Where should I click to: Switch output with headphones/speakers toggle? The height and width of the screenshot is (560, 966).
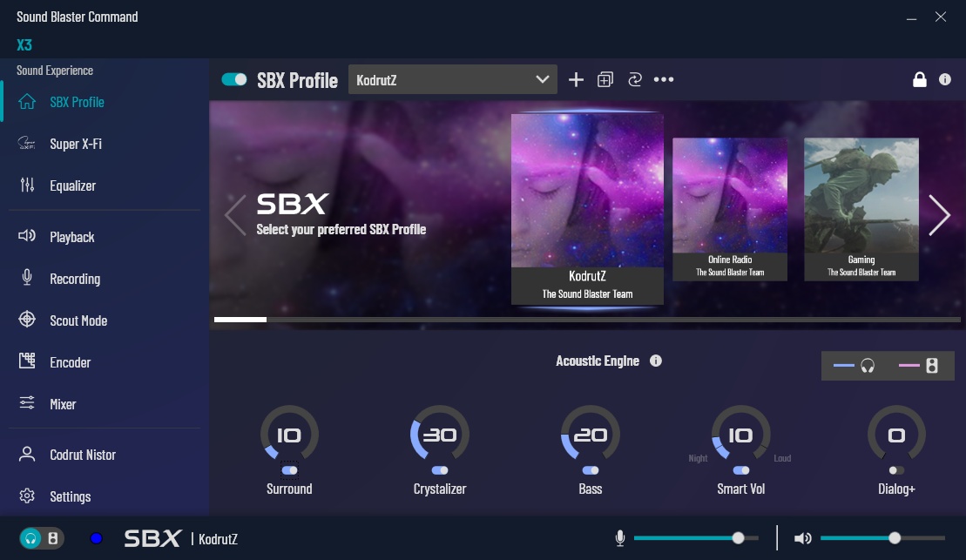(x=41, y=538)
